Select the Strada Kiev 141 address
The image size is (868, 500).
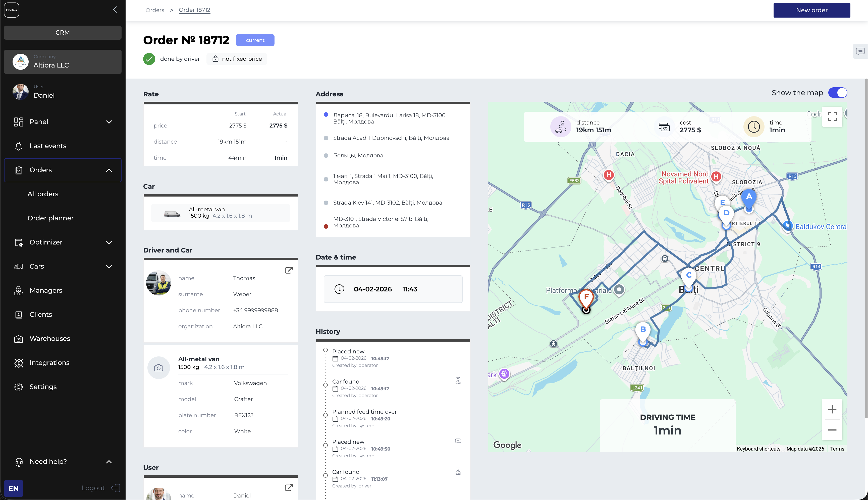pos(387,203)
